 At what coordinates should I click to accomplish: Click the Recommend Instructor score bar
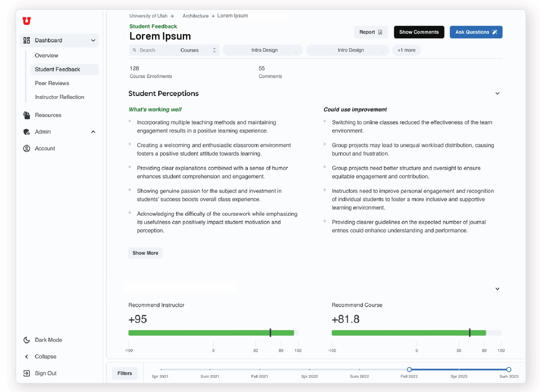click(x=213, y=333)
